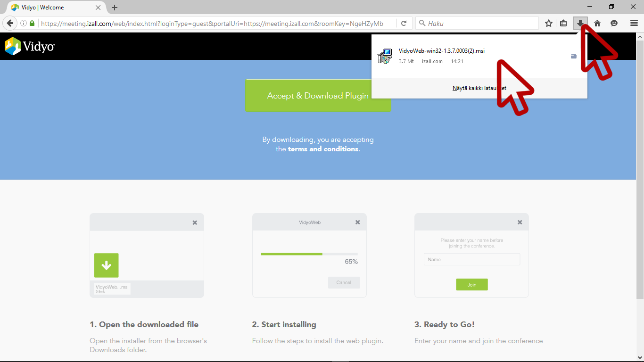
Task: Open the bookmarks list icon
Action: coord(563,23)
